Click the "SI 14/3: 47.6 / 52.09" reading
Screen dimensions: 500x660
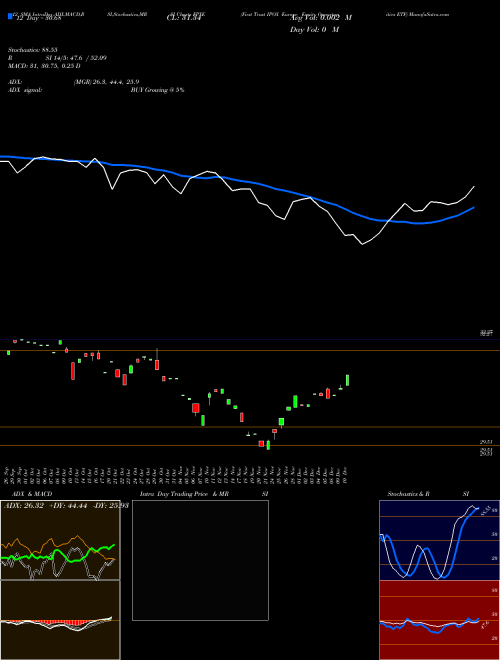click(x=77, y=58)
